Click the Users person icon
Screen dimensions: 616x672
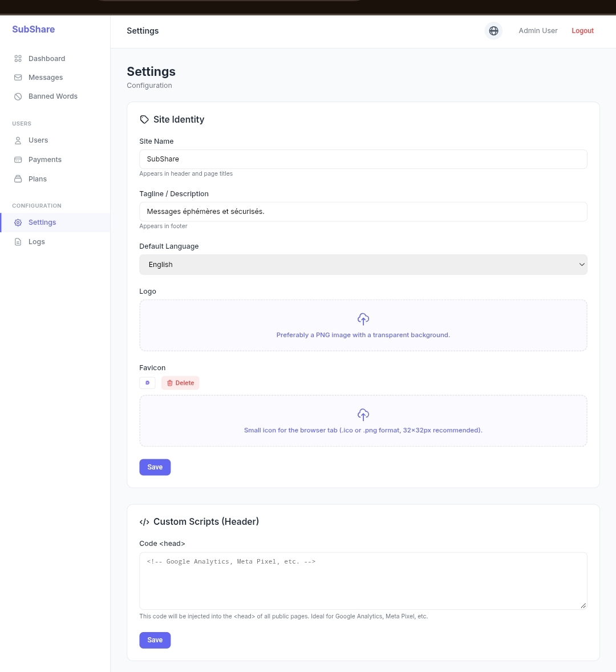point(18,140)
